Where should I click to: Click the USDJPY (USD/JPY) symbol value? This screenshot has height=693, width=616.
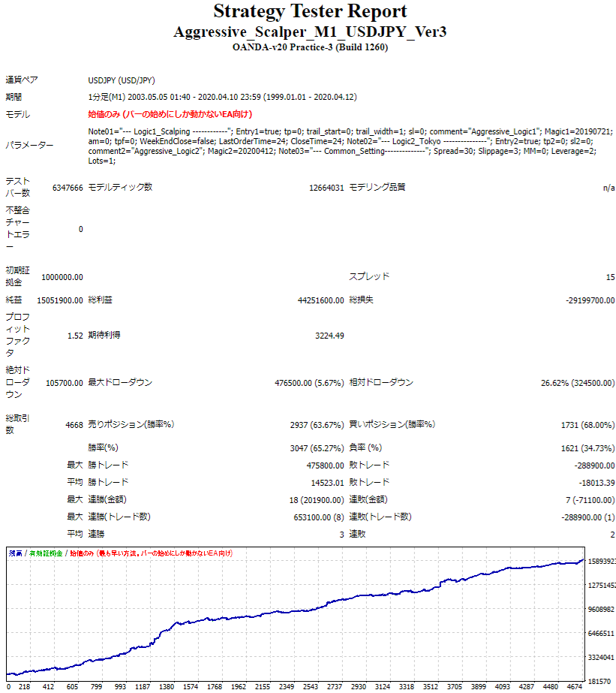(x=122, y=80)
